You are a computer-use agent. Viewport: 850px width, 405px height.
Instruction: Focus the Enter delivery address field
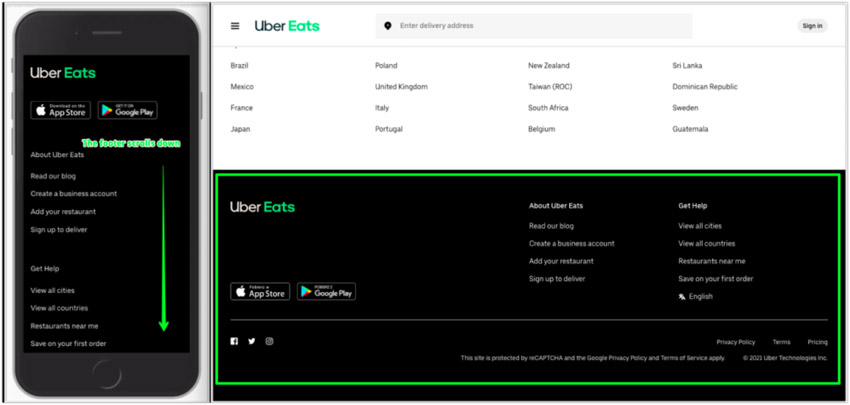(534, 26)
